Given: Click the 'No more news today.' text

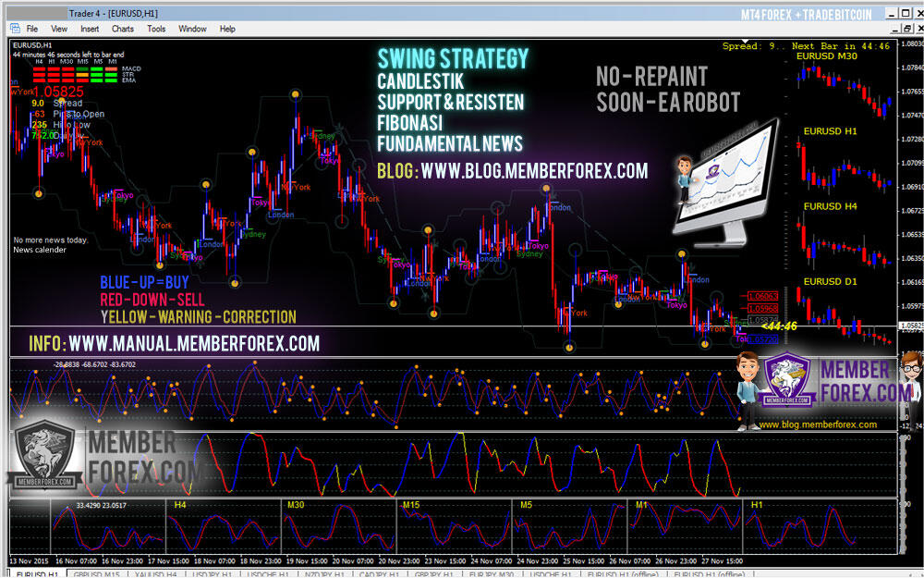Looking at the screenshot, I should tap(51, 240).
